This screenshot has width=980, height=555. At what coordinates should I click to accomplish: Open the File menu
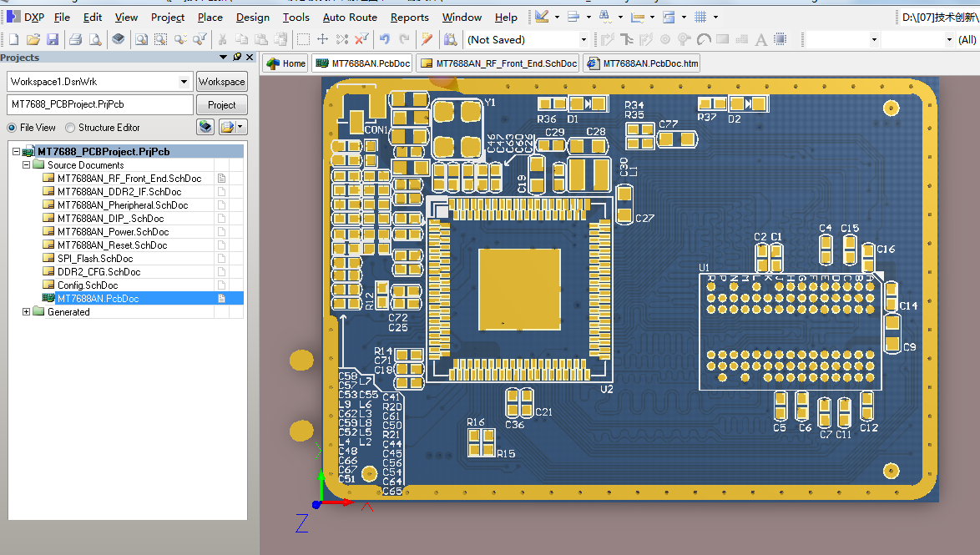coord(62,18)
